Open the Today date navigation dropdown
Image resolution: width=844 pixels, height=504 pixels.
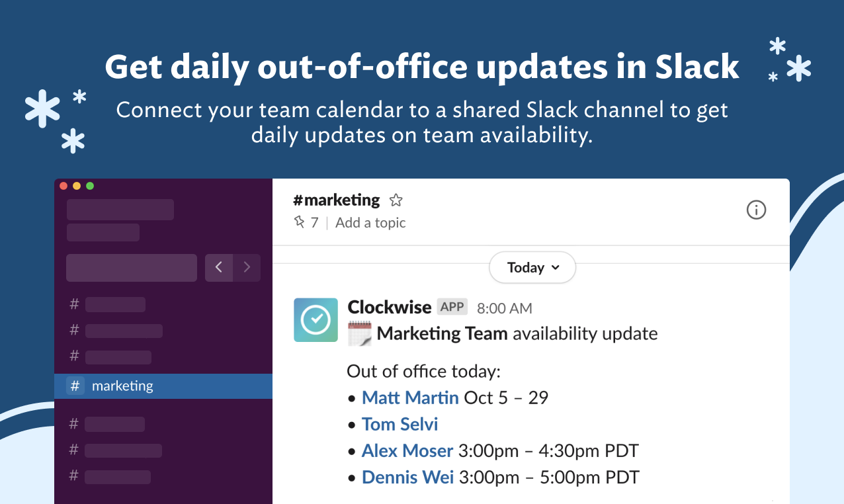532,267
